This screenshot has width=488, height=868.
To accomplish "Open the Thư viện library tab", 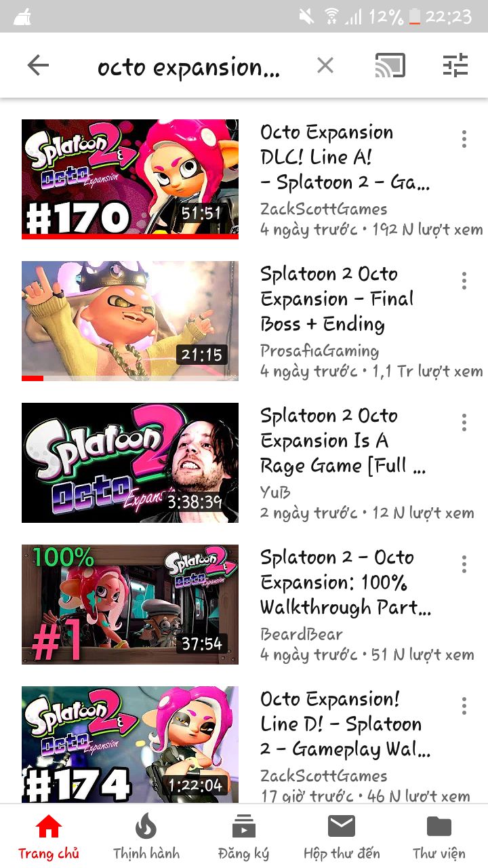I will click(x=439, y=837).
